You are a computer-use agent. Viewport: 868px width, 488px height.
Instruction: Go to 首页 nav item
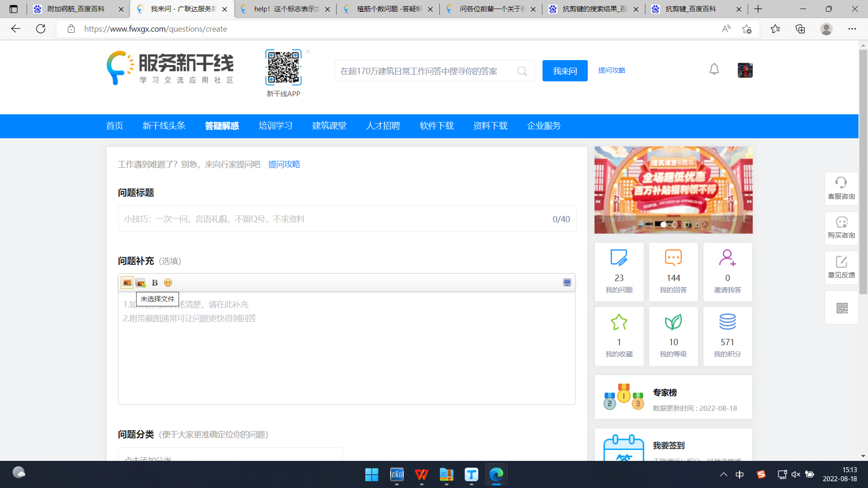pos(114,126)
